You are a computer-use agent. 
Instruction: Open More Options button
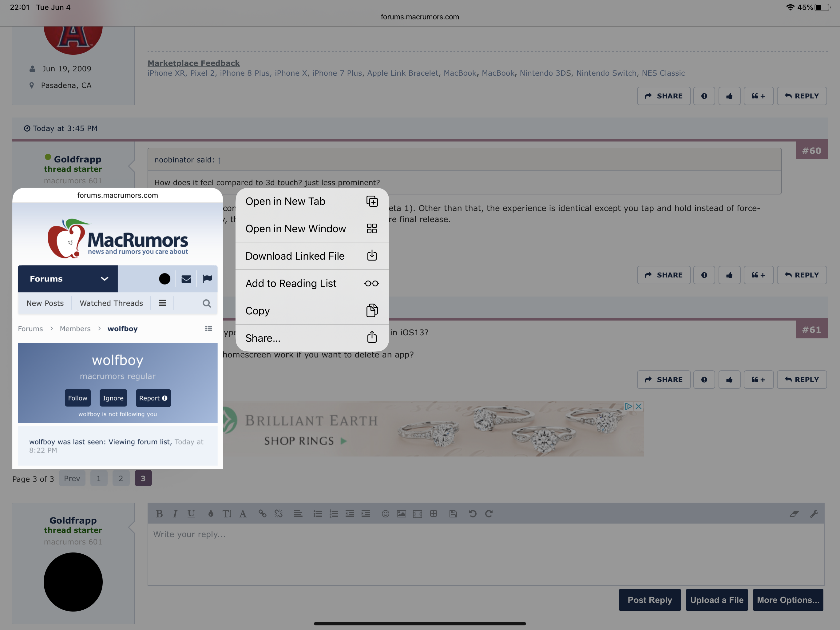(x=788, y=600)
